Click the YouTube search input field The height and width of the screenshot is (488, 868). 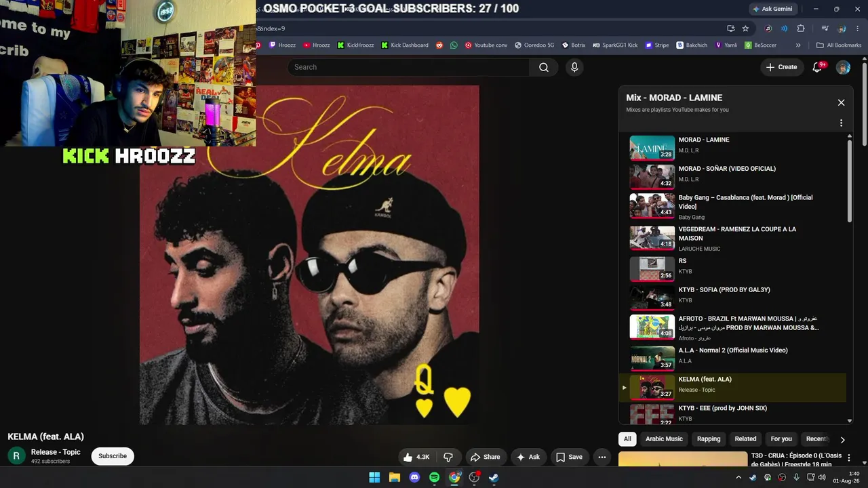point(408,67)
